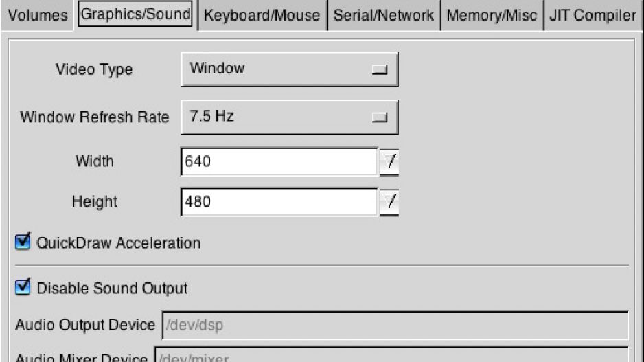Toggle the QuickDraw Acceleration checkbox
This screenshot has width=644, height=362.
23,242
